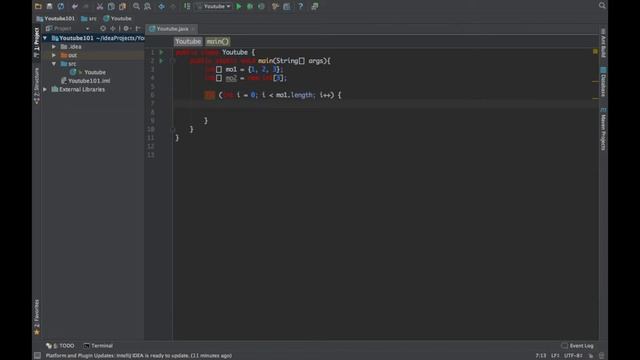This screenshot has height=360, width=640.
Task: Click the Youtube class breadcrumb above the editor
Action: [188, 42]
